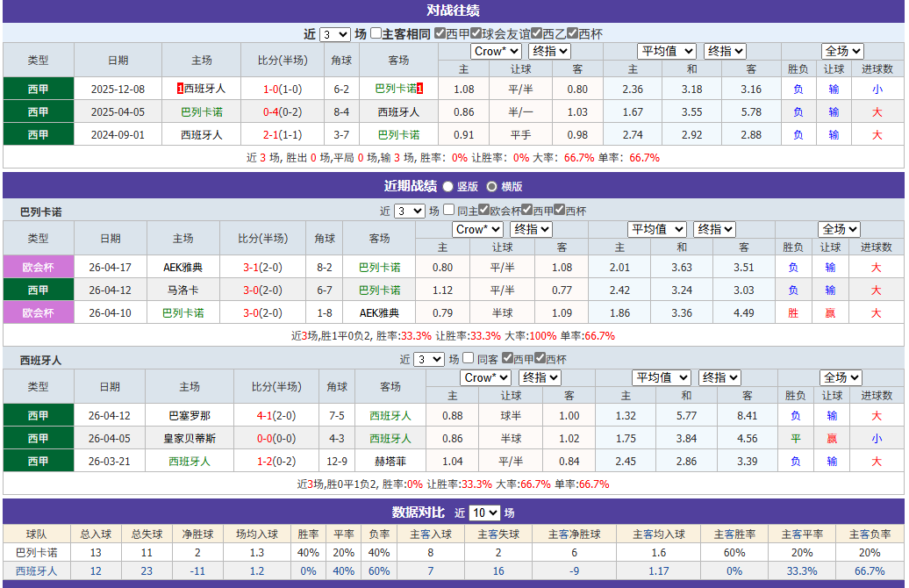The height and width of the screenshot is (588, 909).
Task: Open the Crow* bookmaker dropdown
Action: click(x=495, y=51)
